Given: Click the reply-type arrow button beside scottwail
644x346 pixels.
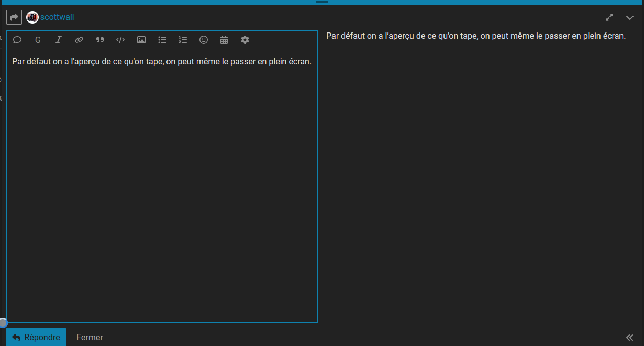Looking at the screenshot, I should (x=14, y=17).
